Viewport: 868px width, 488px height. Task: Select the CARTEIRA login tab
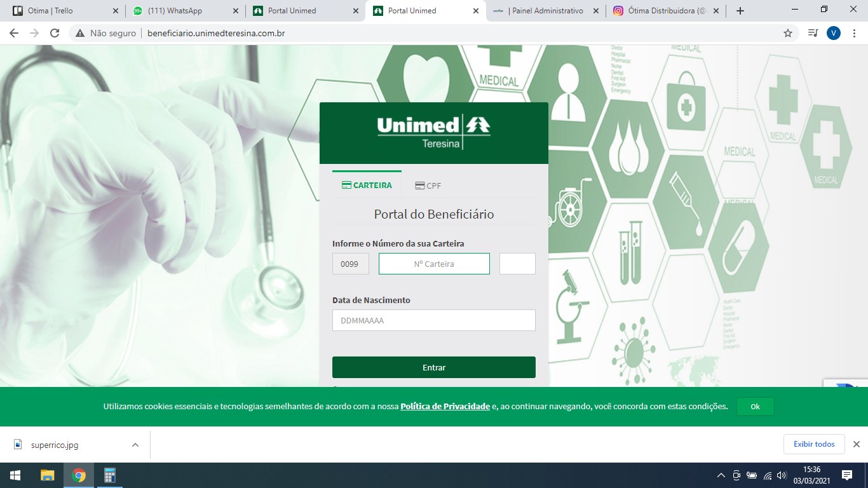click(367, 185)
